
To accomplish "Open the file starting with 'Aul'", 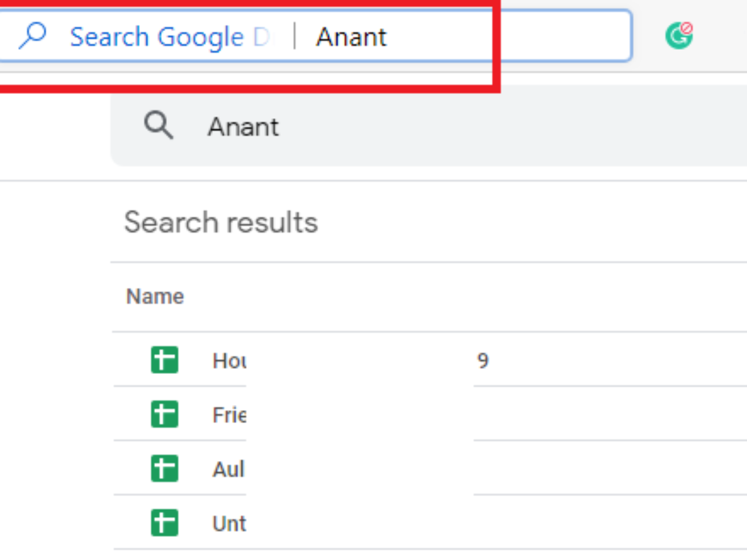I will (229, 469).
